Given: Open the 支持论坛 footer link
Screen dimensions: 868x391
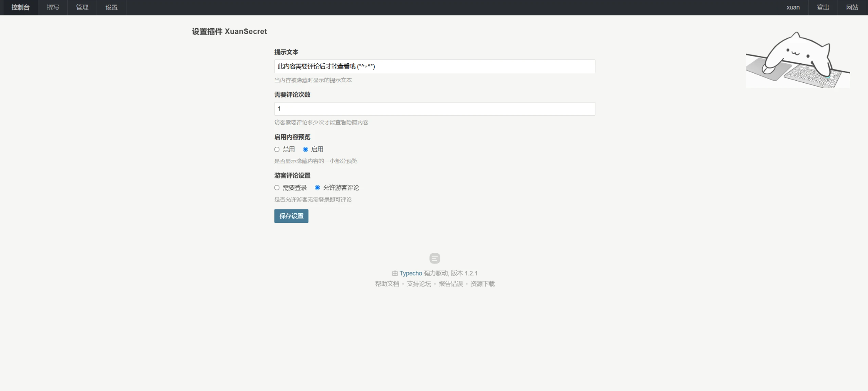Looking at the screenshot, I should coord(419,284).
